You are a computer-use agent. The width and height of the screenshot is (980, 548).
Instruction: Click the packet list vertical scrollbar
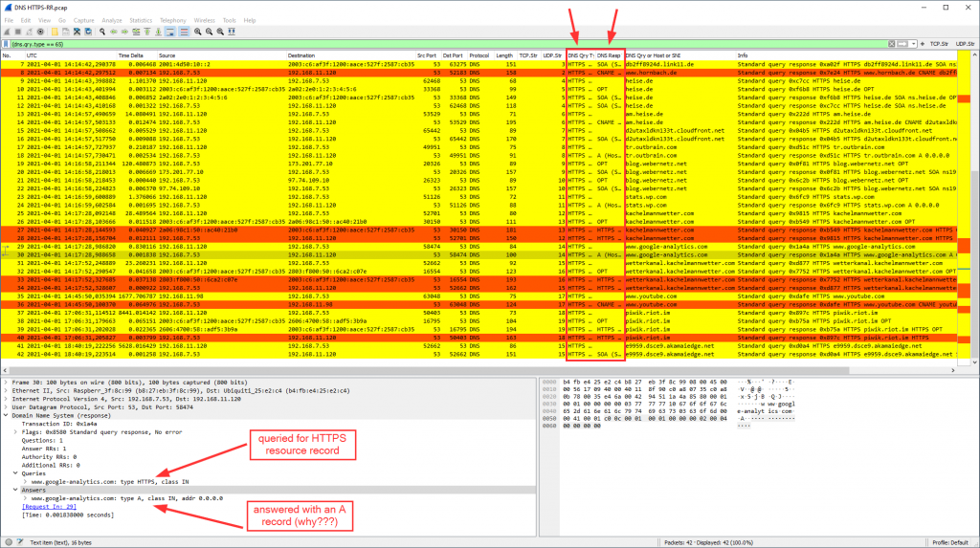[x=974, y=207]
